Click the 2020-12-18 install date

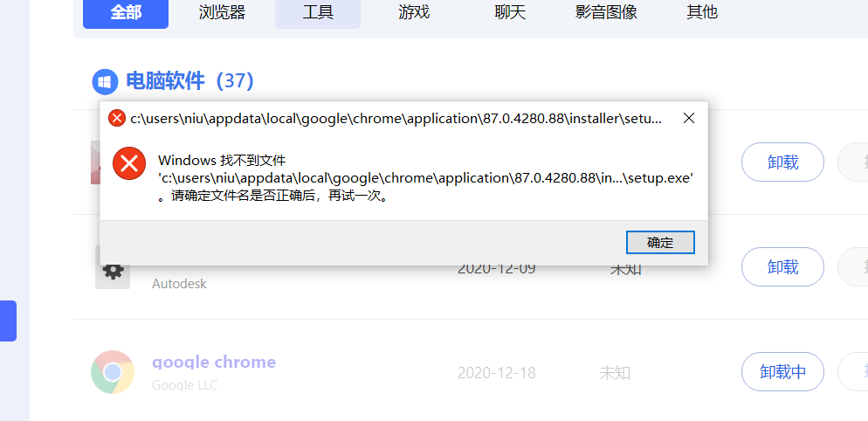[x=497, y=373]
